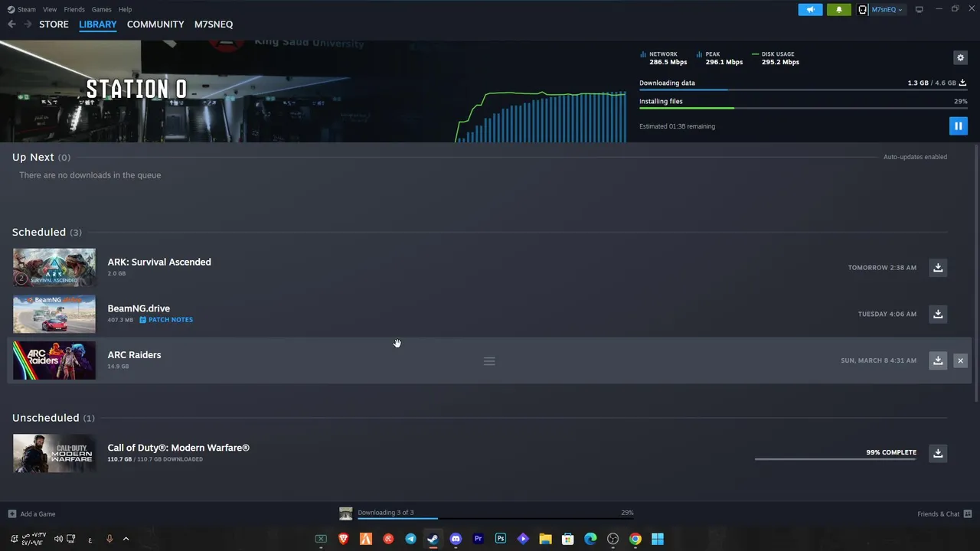Image resolution: width=980 pixels, height=551 pixels.
Task: Download ARC Raiders update now
Action: point(938,360)
